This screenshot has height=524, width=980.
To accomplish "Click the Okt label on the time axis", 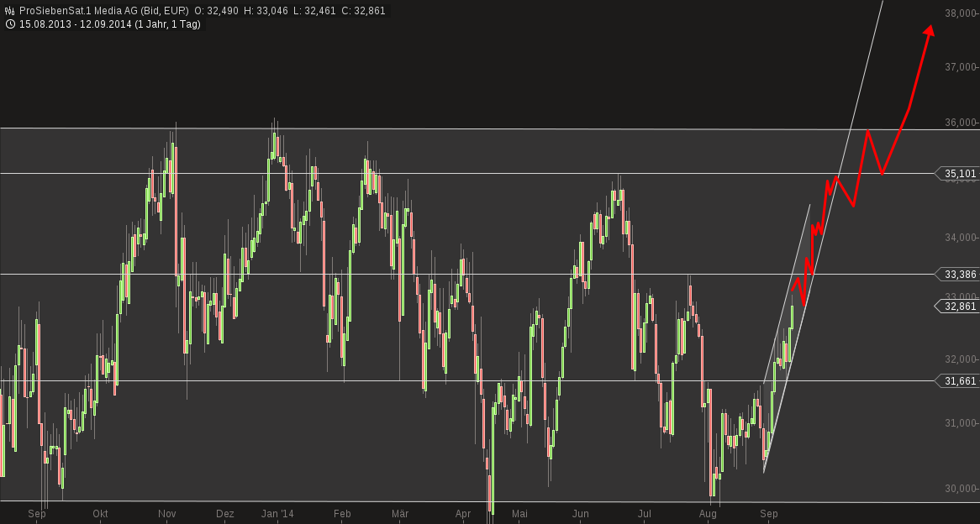I will pyautogui.click(x=100, y=514).
